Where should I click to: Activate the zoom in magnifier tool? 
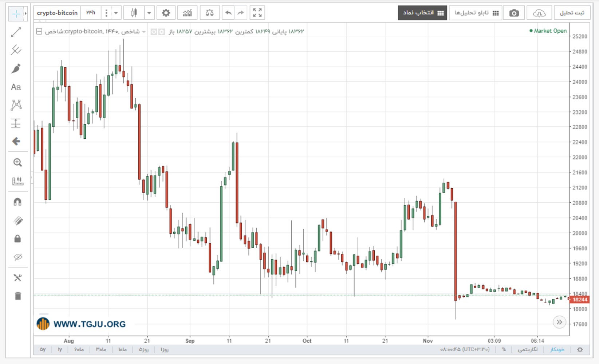[x=17, y=162]
